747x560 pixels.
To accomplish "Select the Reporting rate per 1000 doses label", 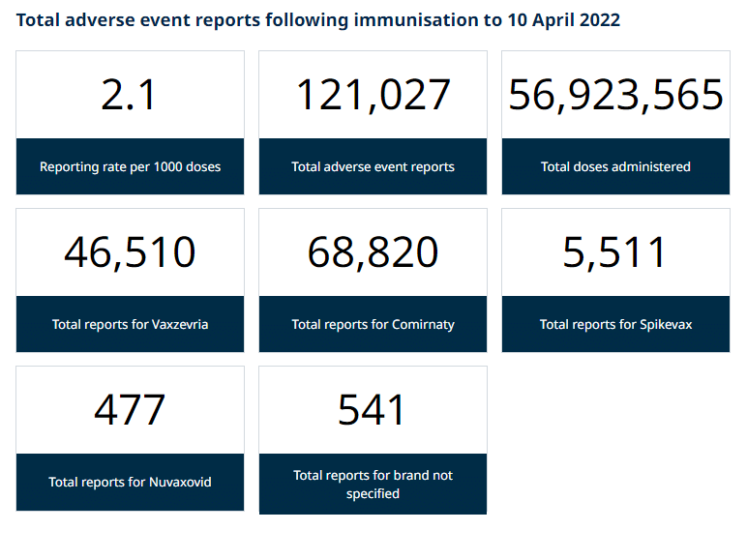I will [x=130, y=166].
